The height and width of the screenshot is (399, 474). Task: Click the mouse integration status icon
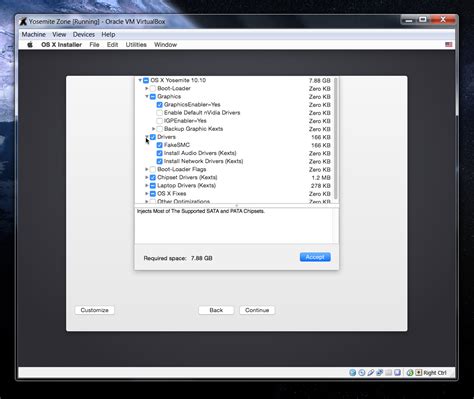pyautogui.click(x=410, y=373)
